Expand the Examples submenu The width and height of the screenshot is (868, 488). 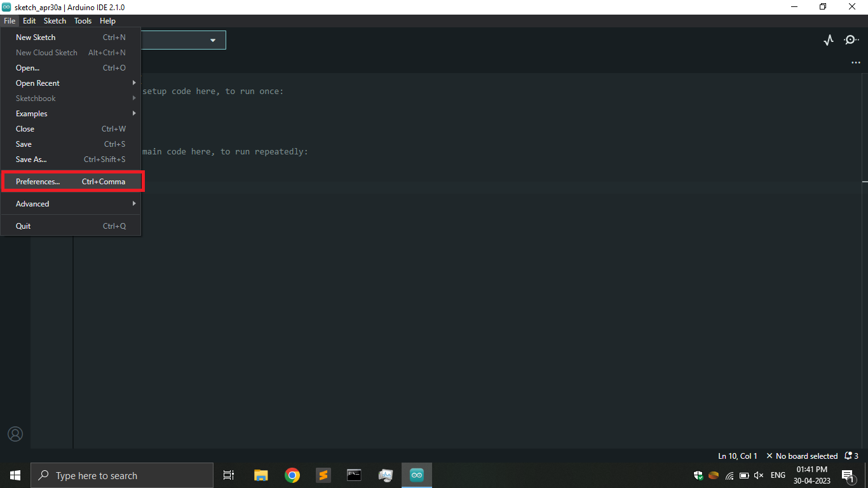(31, 113)
